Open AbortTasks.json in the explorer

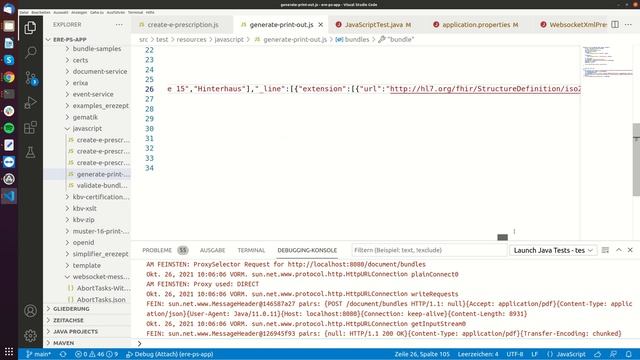pos(101,300)
